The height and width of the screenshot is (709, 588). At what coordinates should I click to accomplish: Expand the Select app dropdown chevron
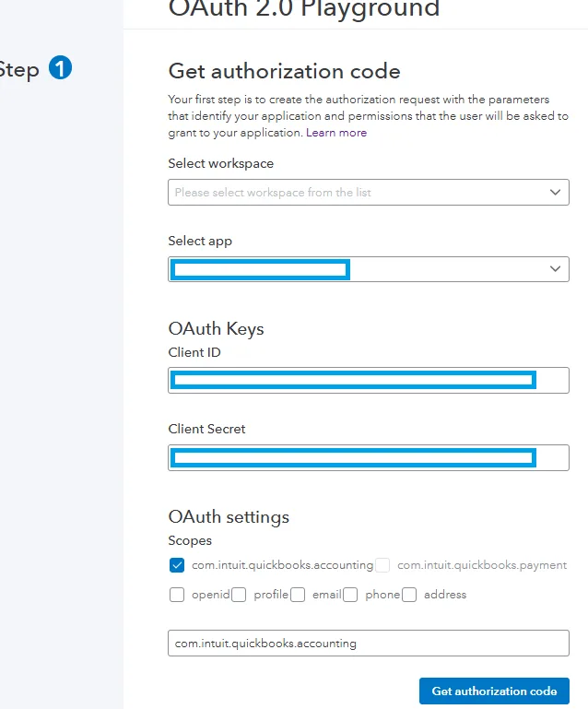coord(555,269)
